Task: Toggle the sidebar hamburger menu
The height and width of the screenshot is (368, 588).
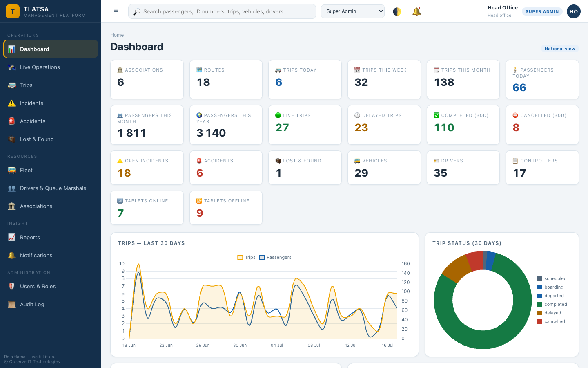Action: (x=116, y=11)
